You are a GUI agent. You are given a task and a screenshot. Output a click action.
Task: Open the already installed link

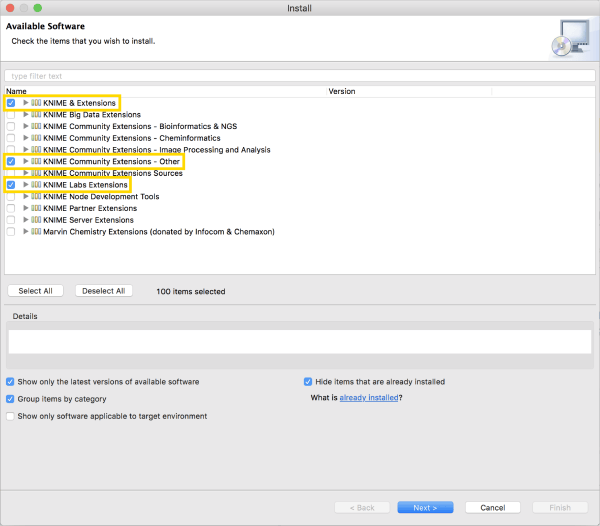[369, 398]
